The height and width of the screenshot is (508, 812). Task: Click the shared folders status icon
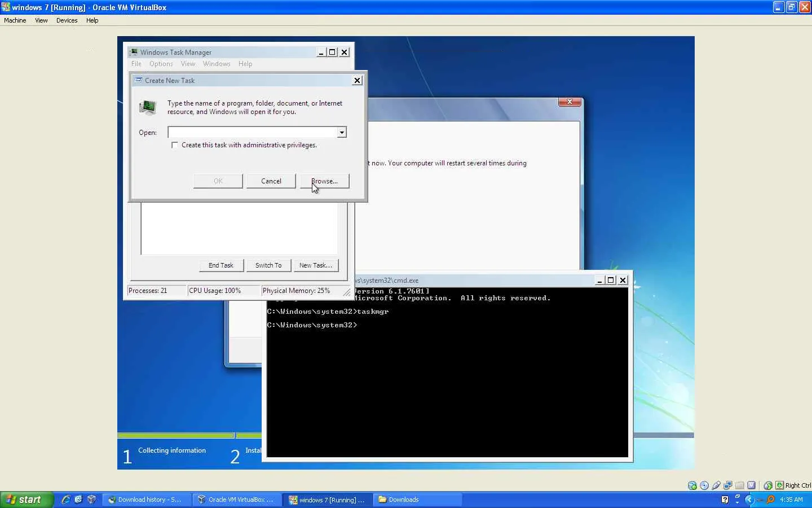tap(740, 485)
